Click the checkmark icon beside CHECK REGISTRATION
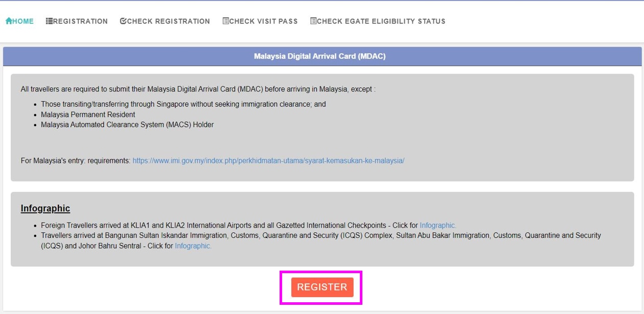This screenshot has width=644, height=314. tap(123, 21)
